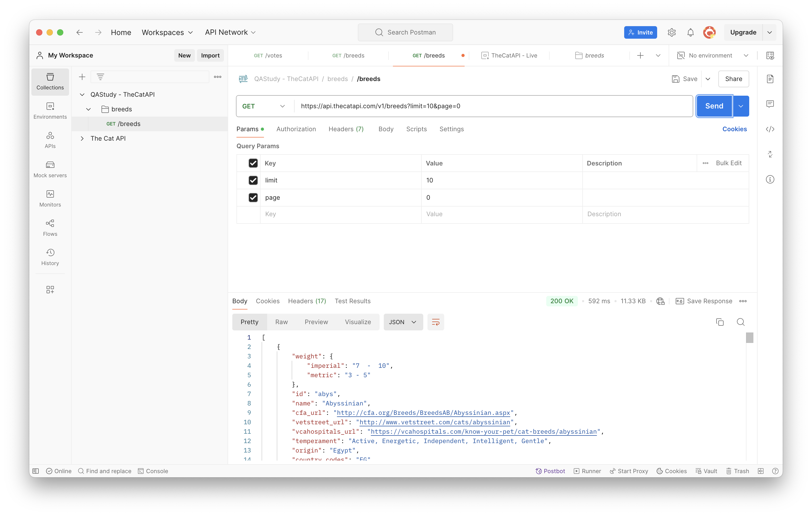
Task: Open the Flows sidebar icon
Action: click(x=50, y=228)
